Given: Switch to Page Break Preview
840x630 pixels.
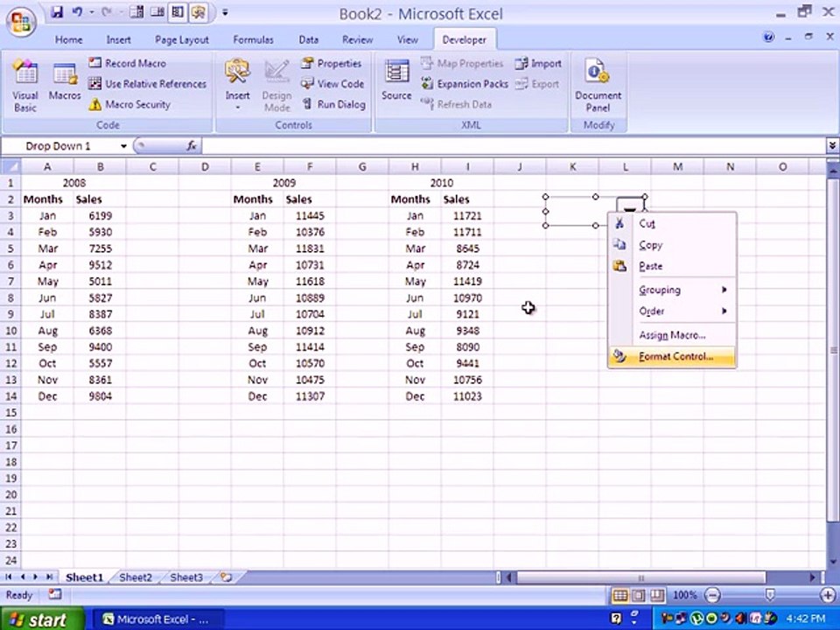Looking at the screenshot, I should (657, 595).
